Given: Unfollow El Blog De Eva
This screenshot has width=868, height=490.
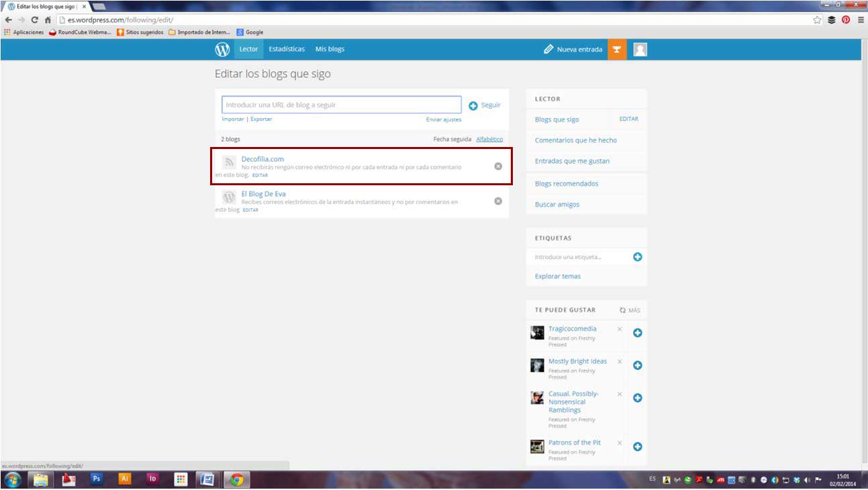Looking at the screenshot, I should coord(498,201).
